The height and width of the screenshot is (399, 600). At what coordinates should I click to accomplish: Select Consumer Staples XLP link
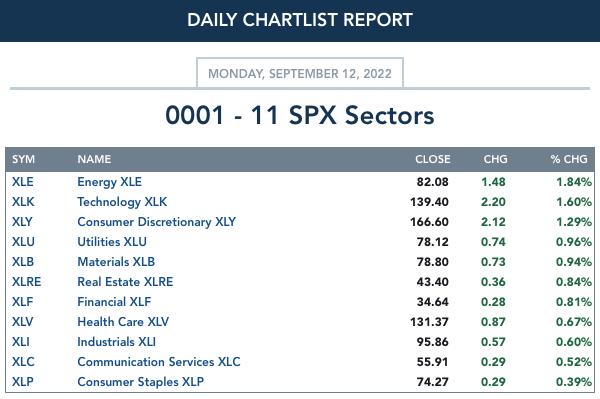tap(140, 382)
